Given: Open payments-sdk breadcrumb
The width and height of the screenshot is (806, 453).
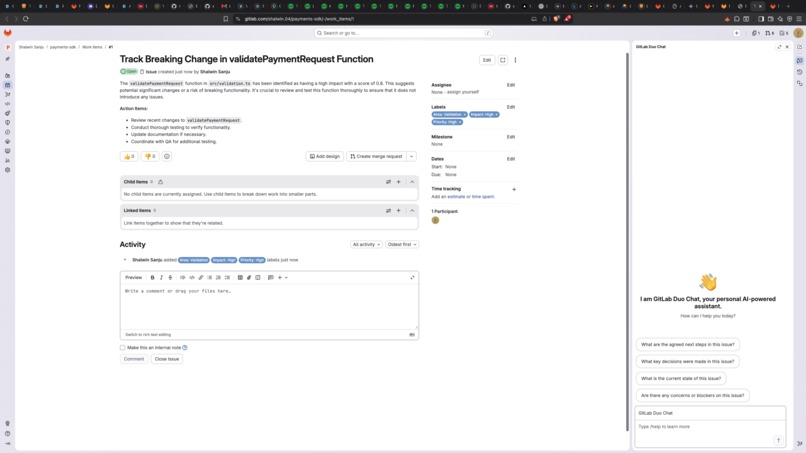Looking at the screenshot, I should [x=63, y=47].
